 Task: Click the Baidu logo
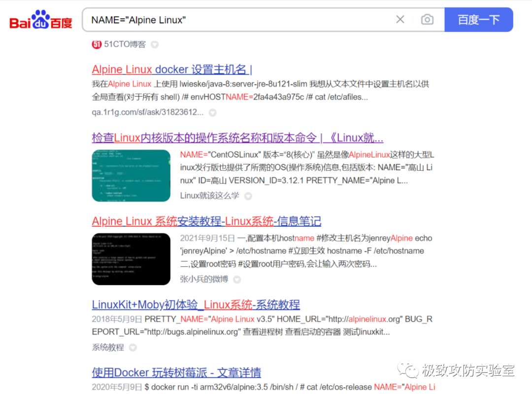coord(41,20)
